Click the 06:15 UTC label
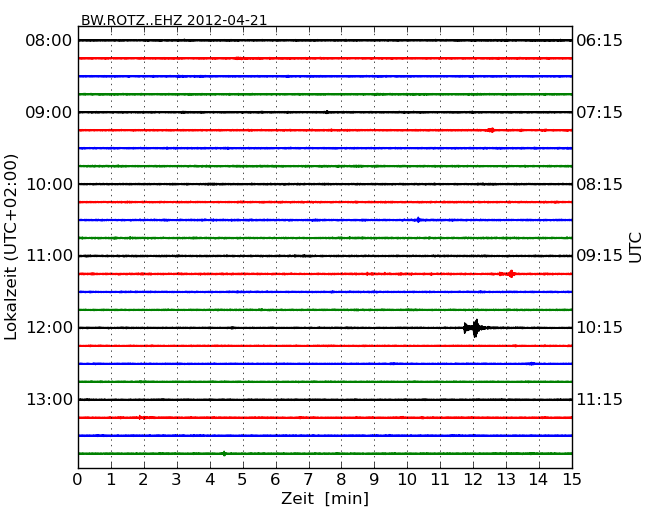 click(x=599, y=41)
